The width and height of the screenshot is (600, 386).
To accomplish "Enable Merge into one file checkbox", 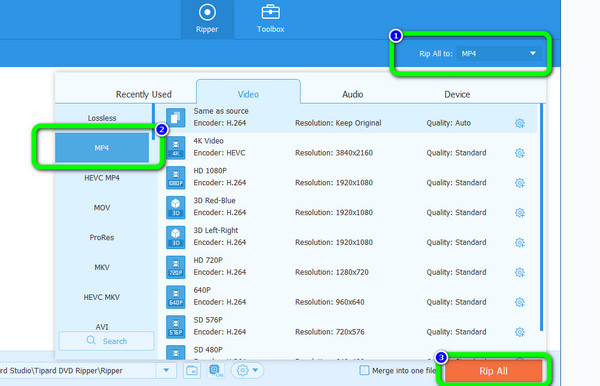I will (x=364, y=370).
